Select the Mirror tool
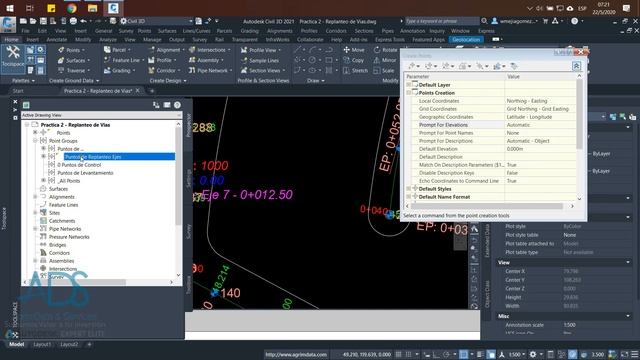640x360 pixels. pos(384,60)
